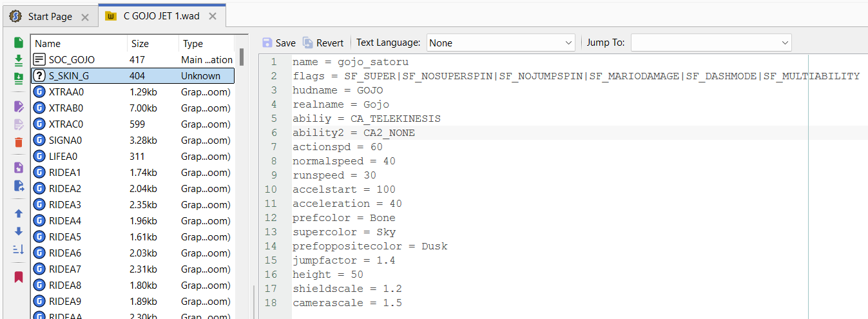Select the RIDEA7 entry name

tap(65, 269)
